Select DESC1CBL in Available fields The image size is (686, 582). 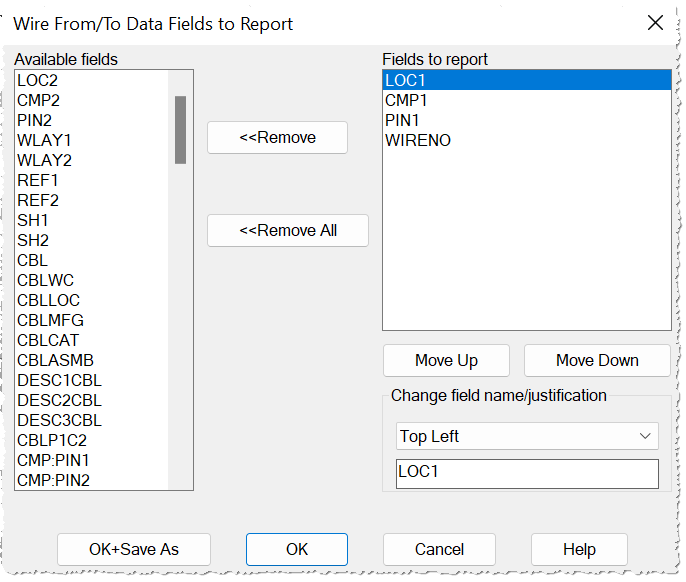point(92,380)
